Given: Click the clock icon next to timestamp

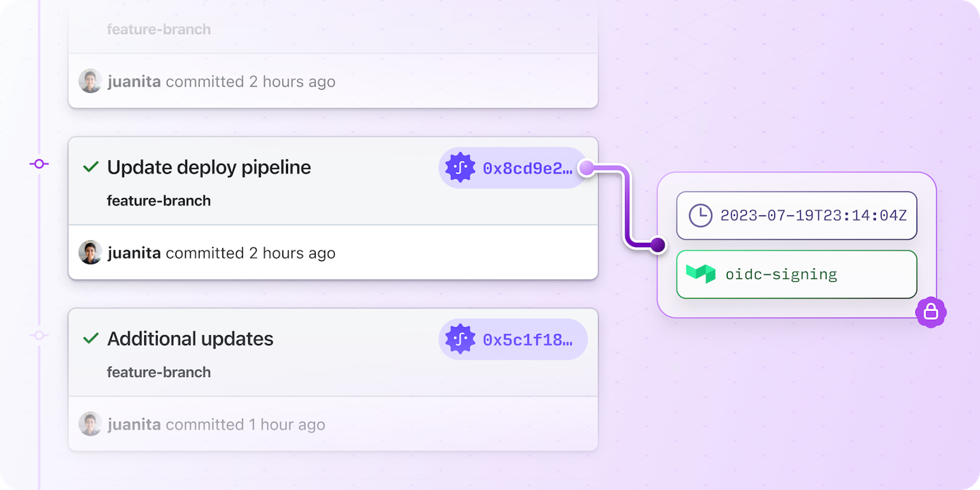Looking at the screenshot, I should pos(700,215).
